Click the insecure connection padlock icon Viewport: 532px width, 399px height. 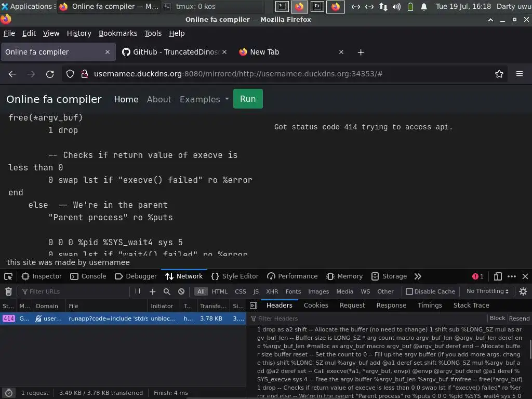(85, 74)
